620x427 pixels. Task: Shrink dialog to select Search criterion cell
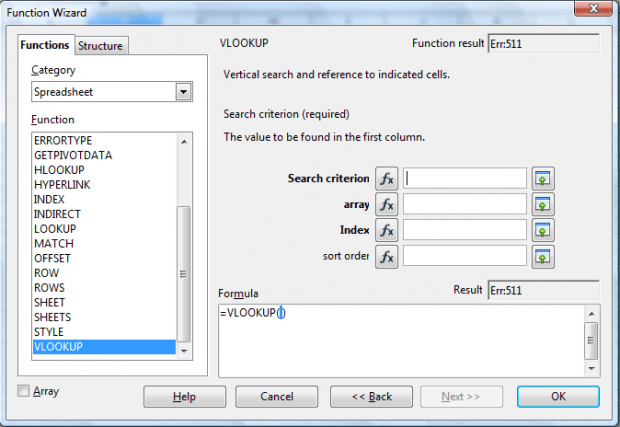tap(543, 179)
